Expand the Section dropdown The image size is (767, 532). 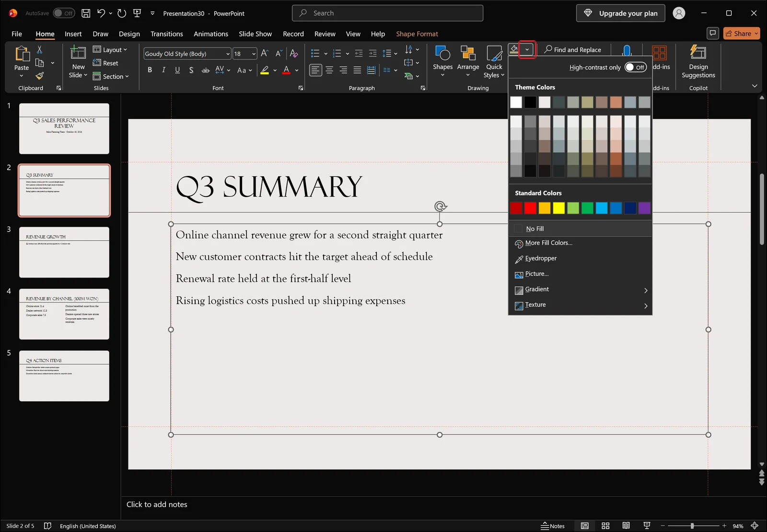tap(111, 77)
